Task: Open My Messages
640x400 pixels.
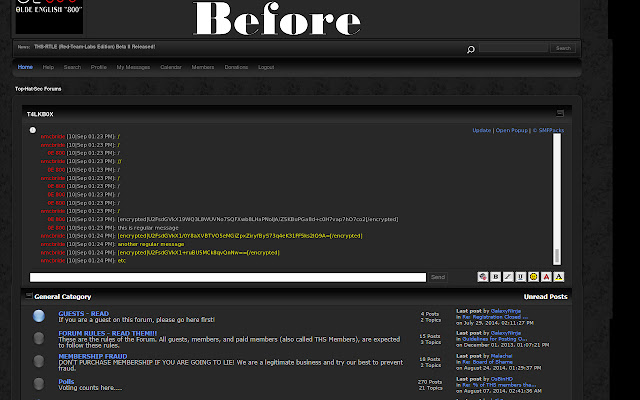Action: (133, 67)
